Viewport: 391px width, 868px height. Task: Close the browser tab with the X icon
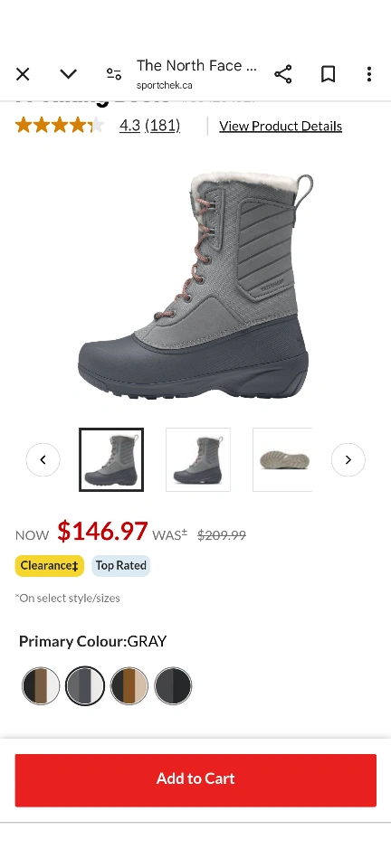point(23,74)
